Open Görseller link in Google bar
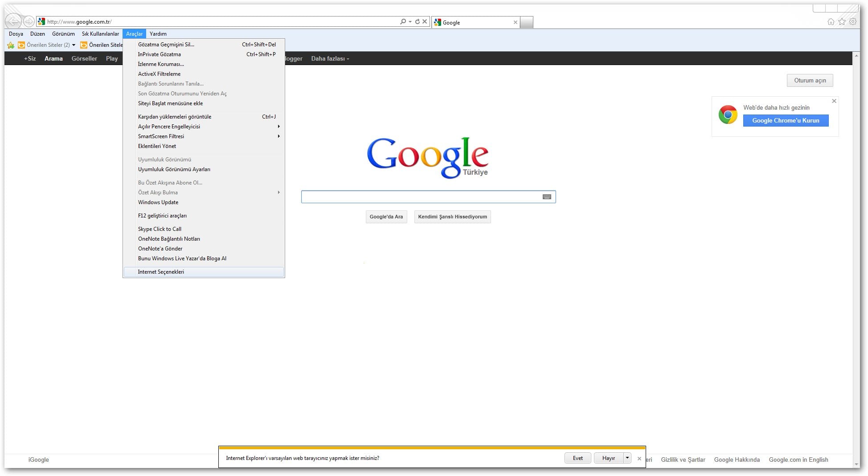 (x=84, y=58)
